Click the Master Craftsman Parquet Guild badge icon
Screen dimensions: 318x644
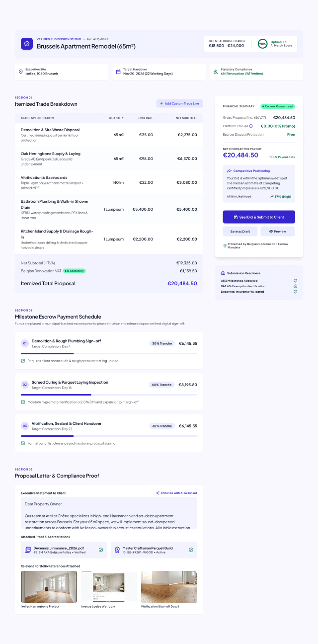[x=117, y=550]
